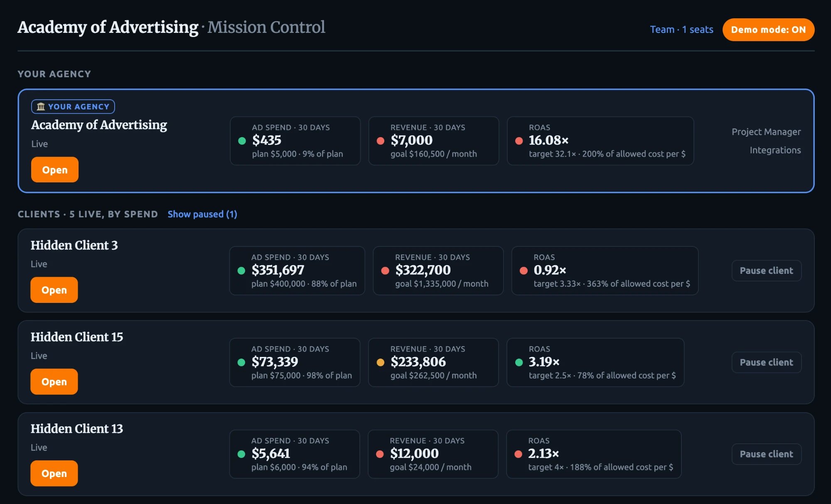This screenshot has height=504, width=831.
Task: Click the Mission Control heading text
Action: click(x=266, y=27)
